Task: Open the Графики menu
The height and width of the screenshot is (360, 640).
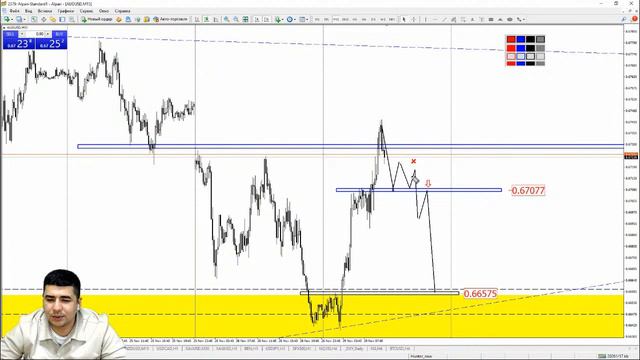Action: pyautogui.click(x=66, y=11)
